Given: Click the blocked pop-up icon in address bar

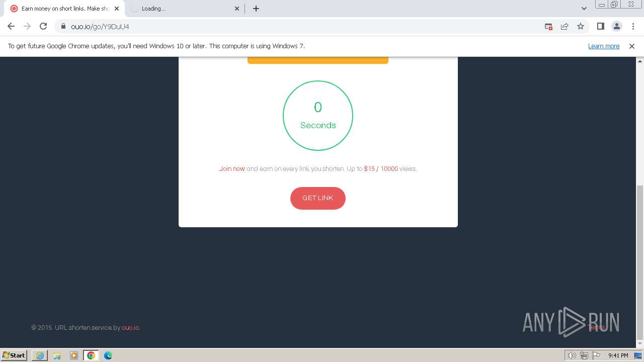Looking at the screenshot, I should pos(548,26).
